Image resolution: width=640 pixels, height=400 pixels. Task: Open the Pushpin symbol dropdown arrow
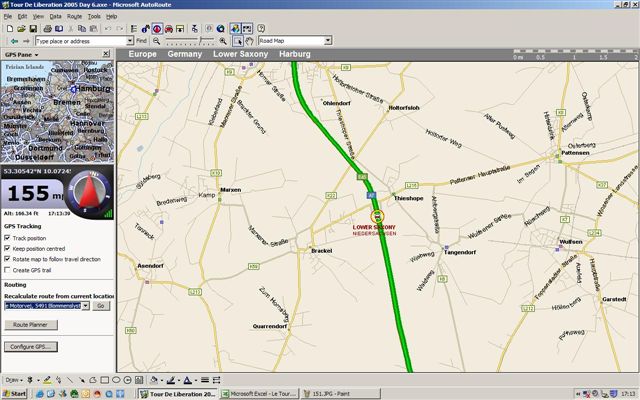tap(38, 380)
